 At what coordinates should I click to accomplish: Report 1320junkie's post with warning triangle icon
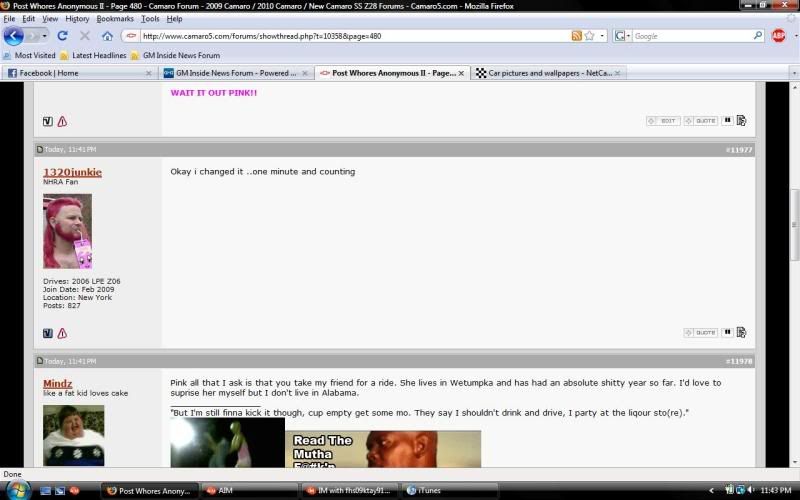(62, 333)
